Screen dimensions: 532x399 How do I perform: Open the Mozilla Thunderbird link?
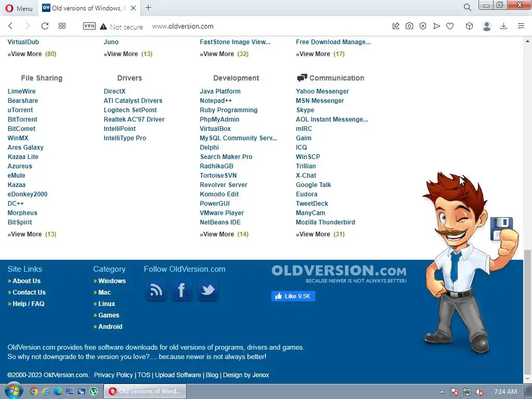point(325,222)
